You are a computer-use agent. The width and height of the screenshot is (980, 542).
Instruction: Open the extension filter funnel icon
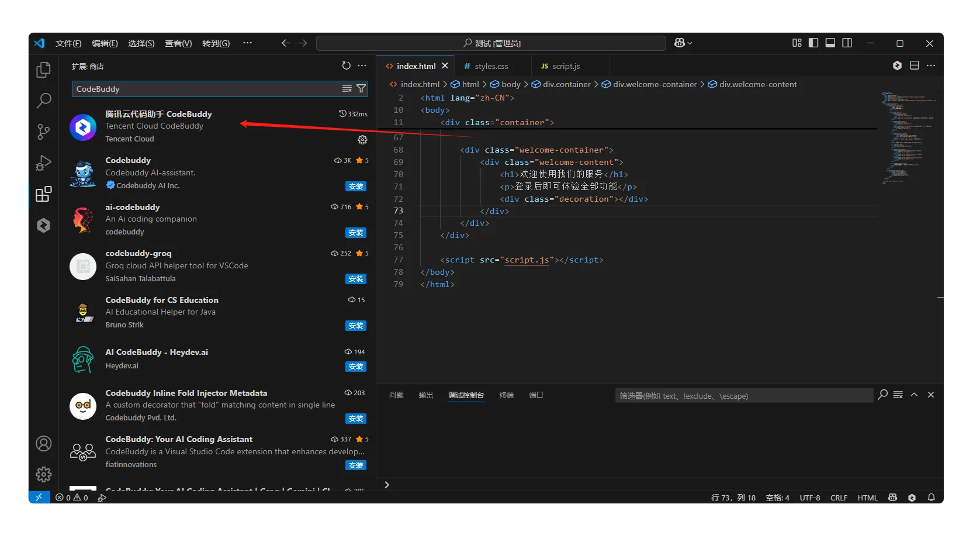[361, 89]
